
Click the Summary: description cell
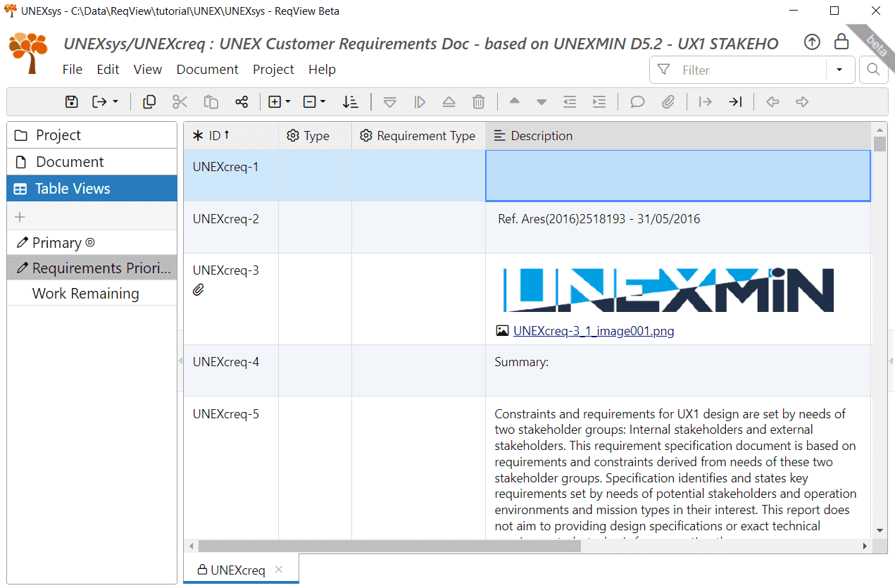click(678, 370)
